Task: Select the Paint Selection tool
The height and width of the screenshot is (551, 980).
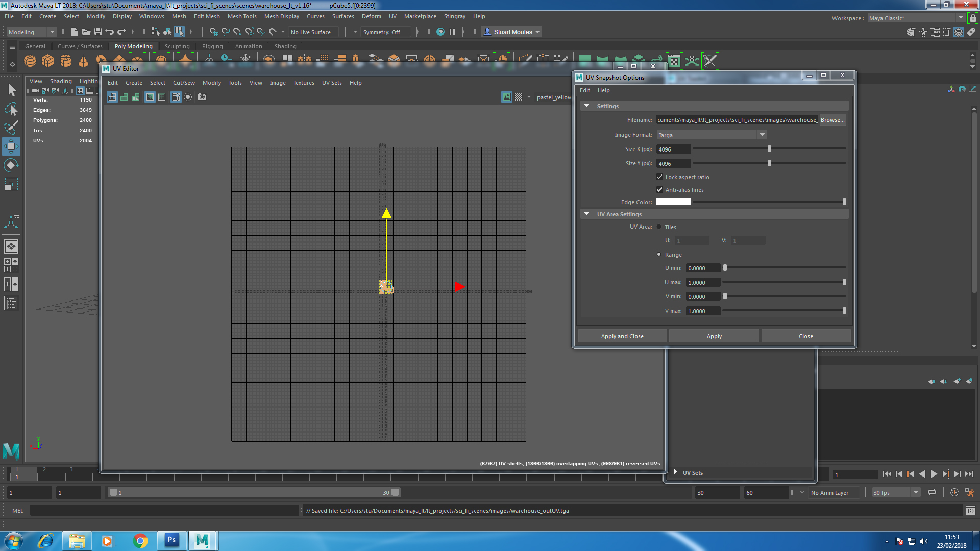Action: click(11, 128)
